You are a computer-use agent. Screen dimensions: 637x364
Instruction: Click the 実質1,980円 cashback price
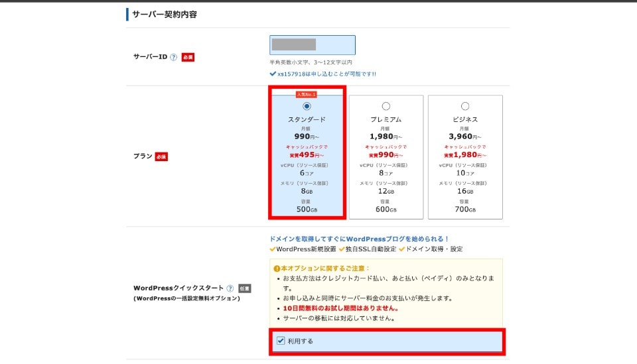(464, 155)
